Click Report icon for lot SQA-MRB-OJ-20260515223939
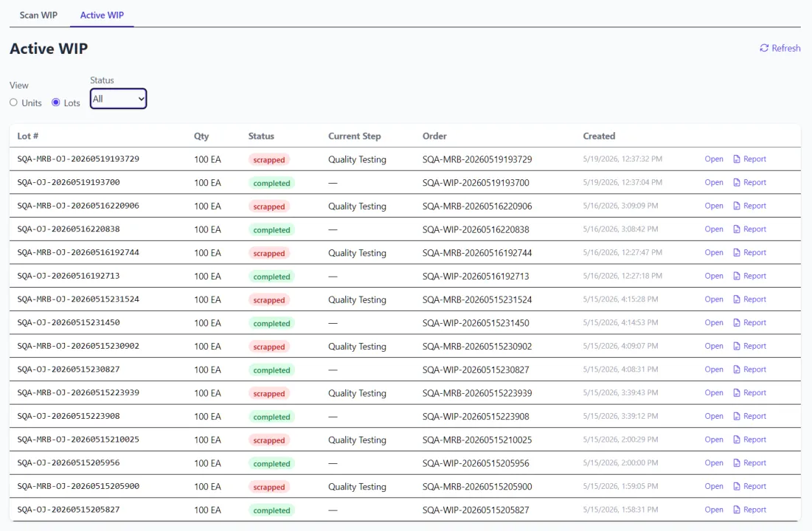The height and width of the screenshot is (531, 812). [x=736, y=392]
